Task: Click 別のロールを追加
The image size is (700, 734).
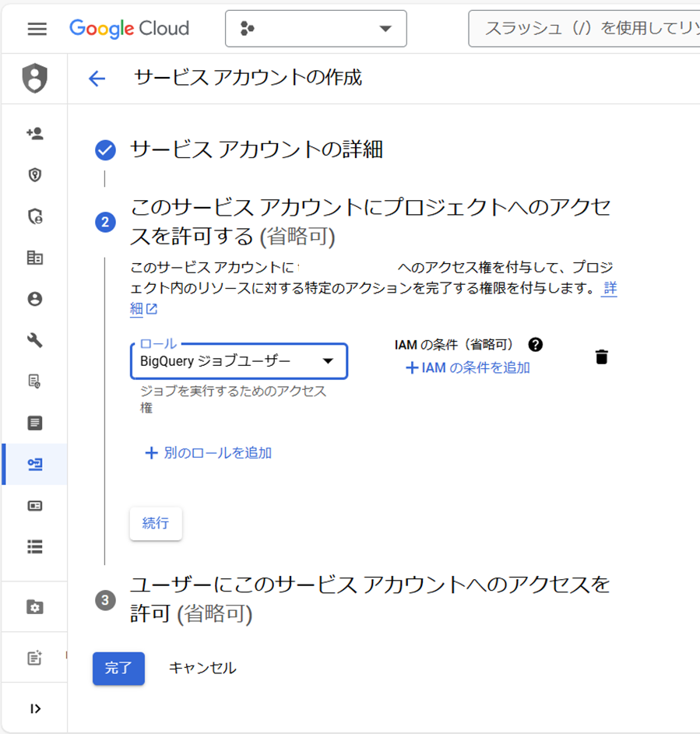Action: [208, 453]
